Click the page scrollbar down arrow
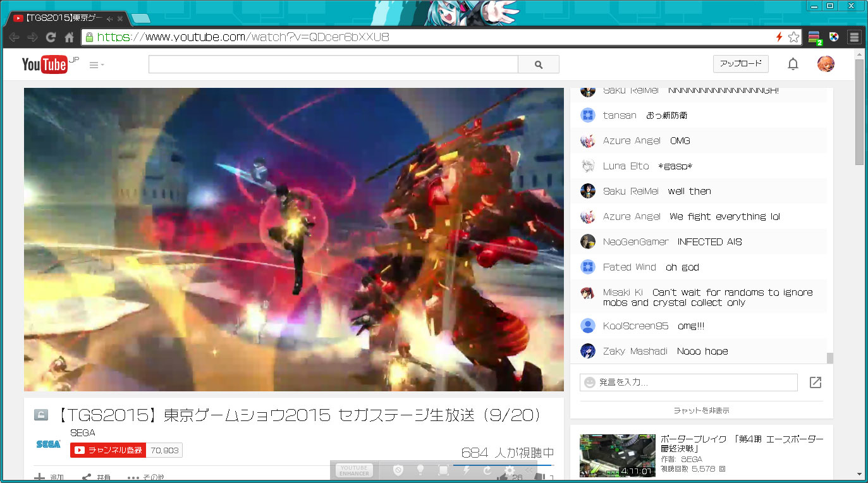This screenshot has height=483, width=868. (x=859, y=474)
